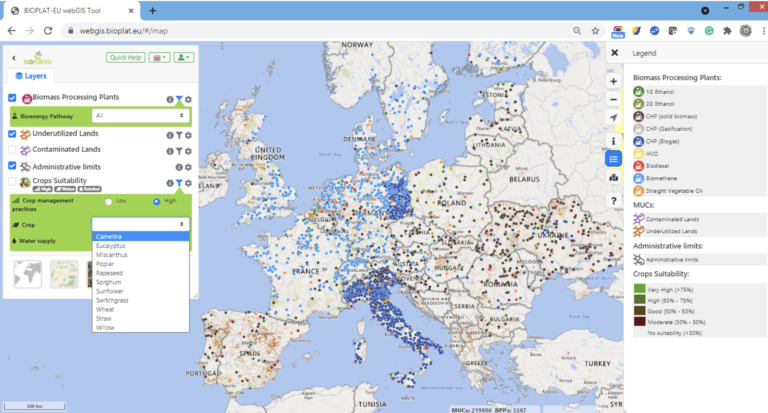768x413 pixels.
Task: Bookmark this page with star icon
Action: (x=595, y=31)
